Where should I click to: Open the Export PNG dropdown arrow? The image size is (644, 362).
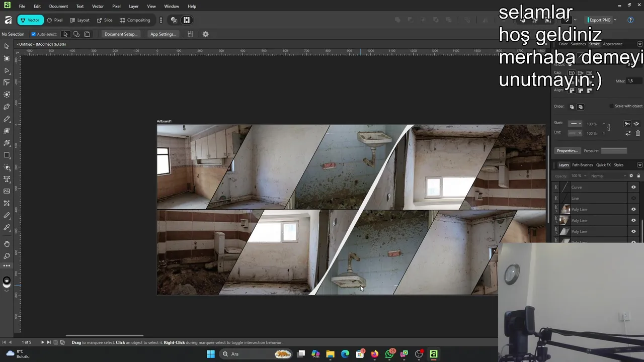click(x=615, y=20)
